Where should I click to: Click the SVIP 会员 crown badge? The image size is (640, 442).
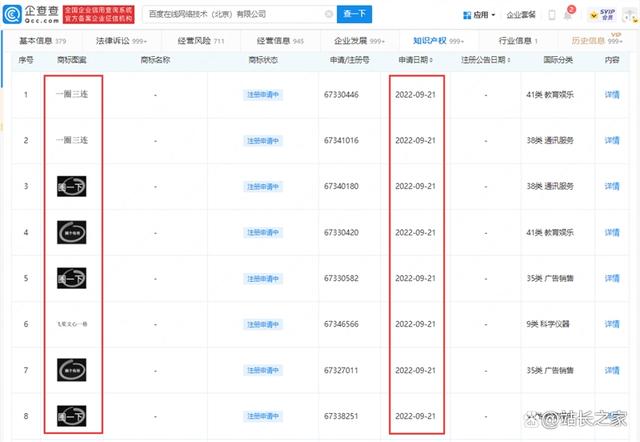[x=602, y=15]
